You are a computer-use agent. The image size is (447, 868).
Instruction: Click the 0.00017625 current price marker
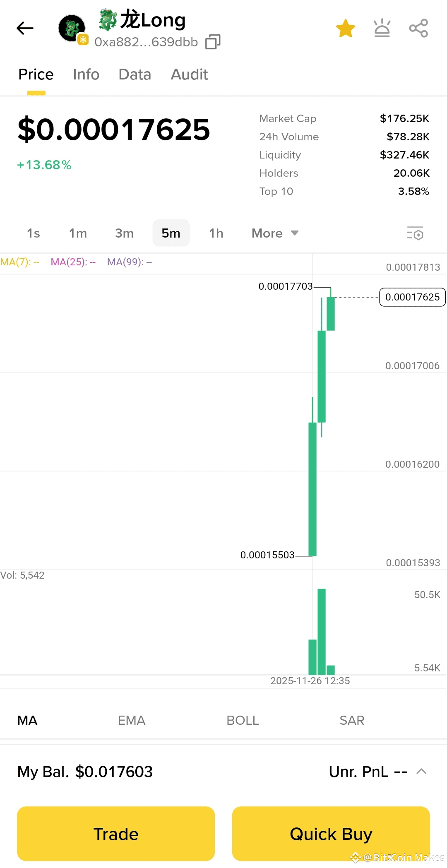(x=413, y=297)
